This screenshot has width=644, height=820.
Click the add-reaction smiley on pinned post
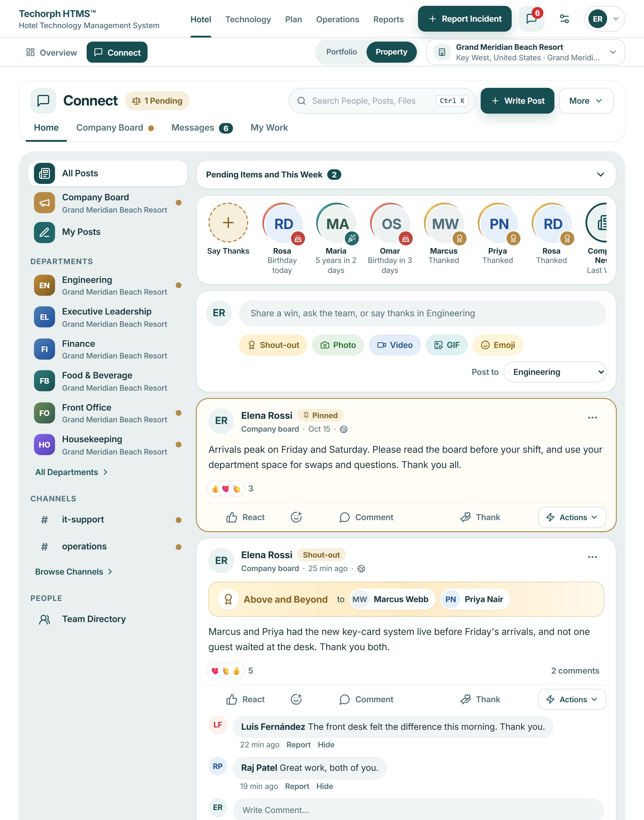point(296,517)
